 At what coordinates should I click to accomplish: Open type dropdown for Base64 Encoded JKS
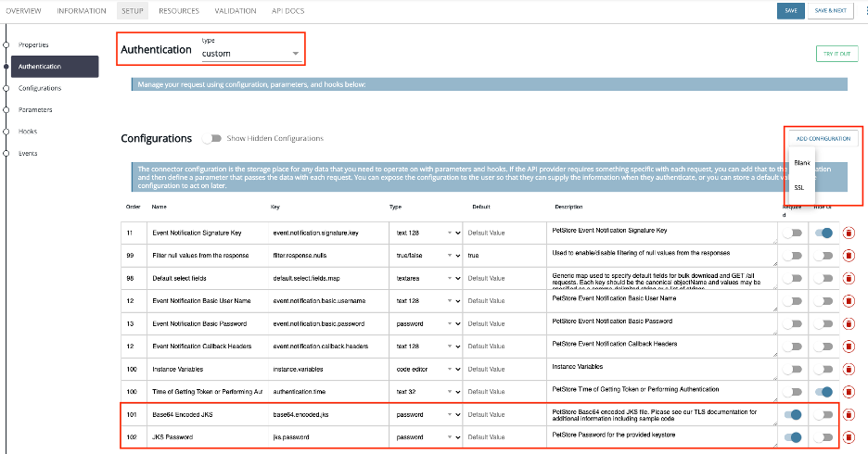427,414
